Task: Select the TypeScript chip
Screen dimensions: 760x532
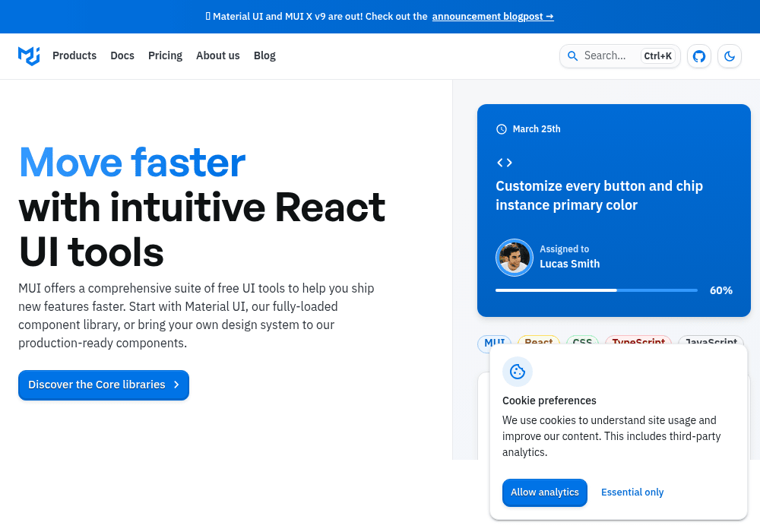Action: click(638, 340)
